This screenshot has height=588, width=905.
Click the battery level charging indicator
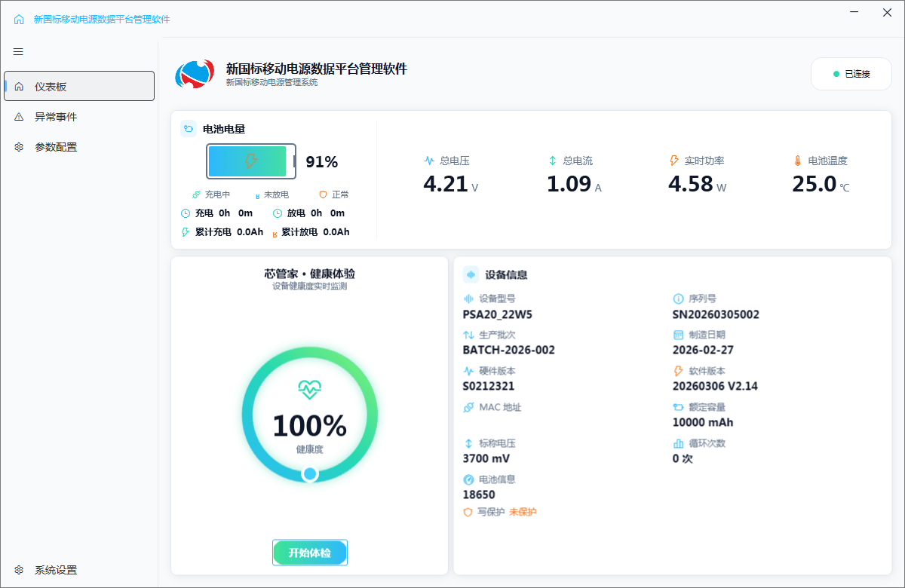(x=250, y=161)
